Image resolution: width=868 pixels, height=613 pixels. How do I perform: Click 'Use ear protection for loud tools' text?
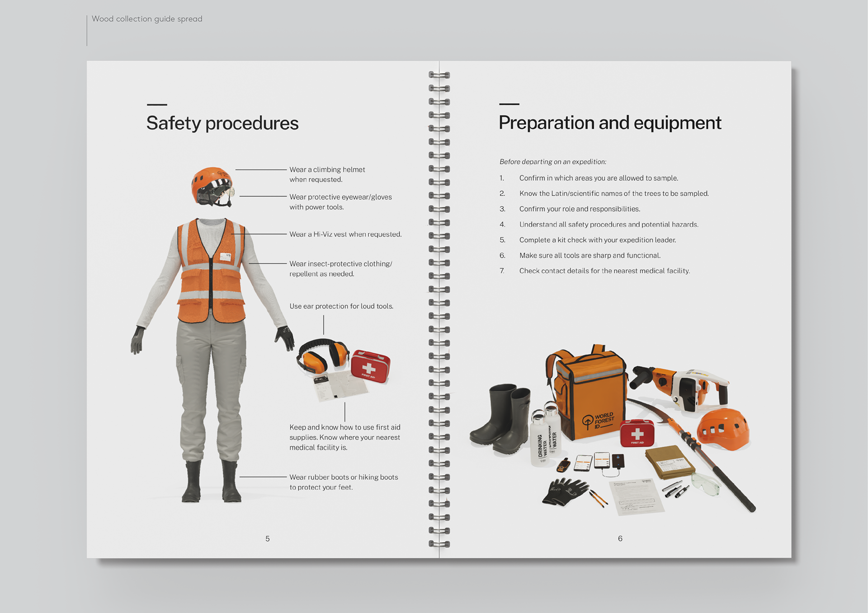[x=341, y=306]
